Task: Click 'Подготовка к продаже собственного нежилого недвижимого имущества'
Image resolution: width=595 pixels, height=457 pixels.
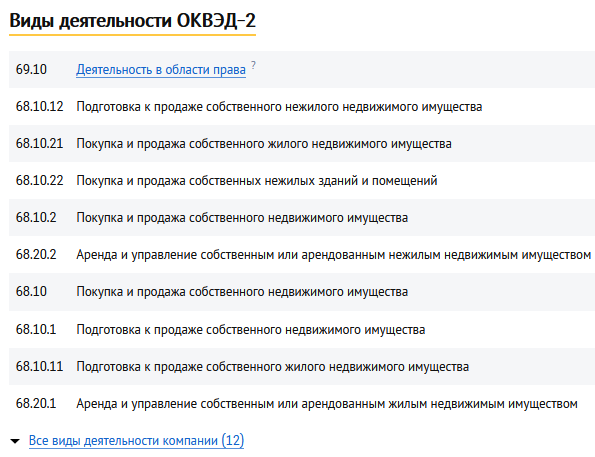Action: (x=279, y=107)
